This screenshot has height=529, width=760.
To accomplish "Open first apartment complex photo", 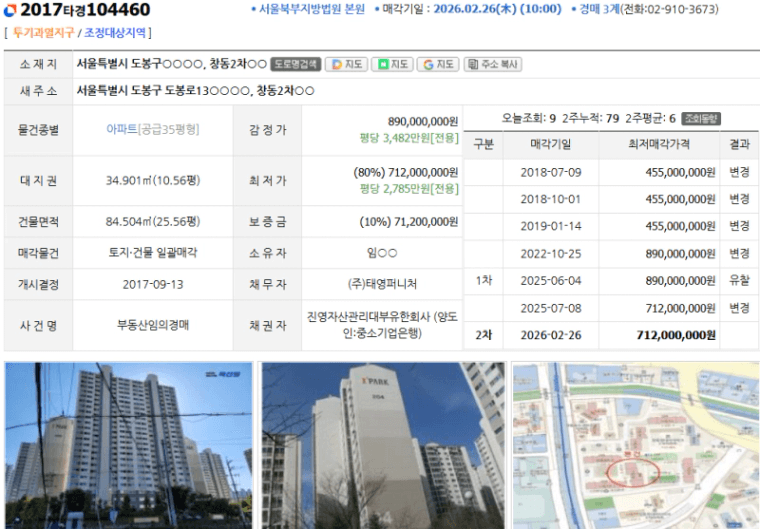I will (x=128, y=445).
